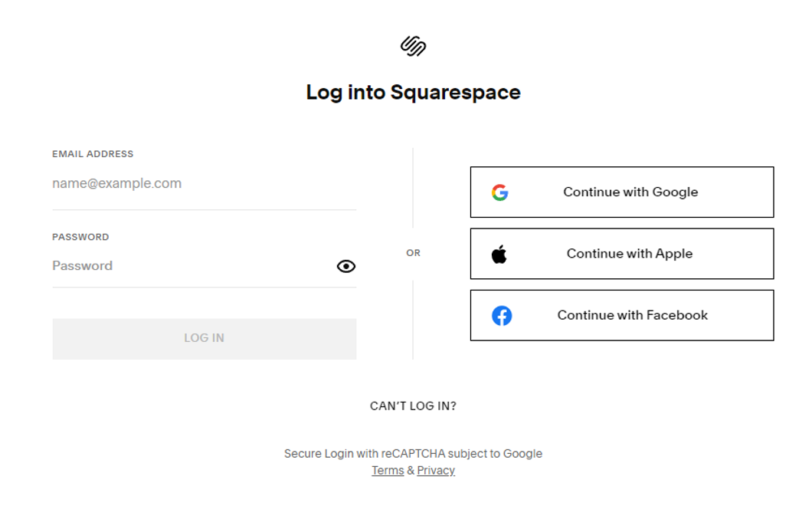This screenshot has height=516, width=812.
Task: Click the Facebook logo icon
Action: click(502, 315)
